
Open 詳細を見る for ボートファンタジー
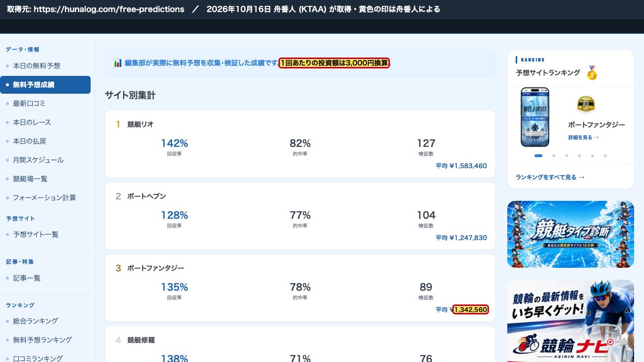coord(584,137)
